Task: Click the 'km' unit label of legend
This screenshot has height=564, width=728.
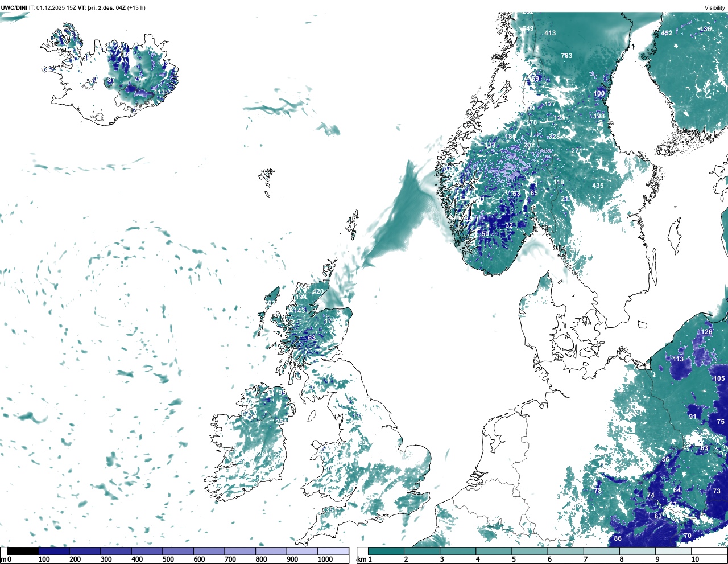Action: [x=361, y=559]
